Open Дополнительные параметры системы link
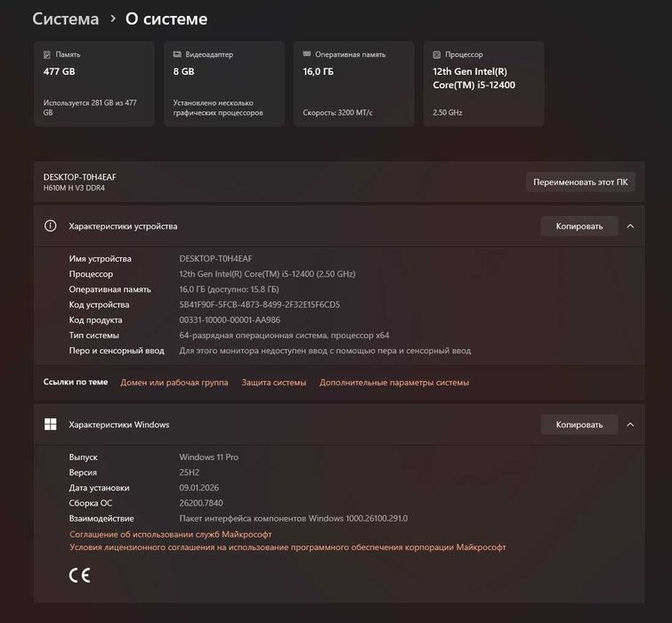 393,383
